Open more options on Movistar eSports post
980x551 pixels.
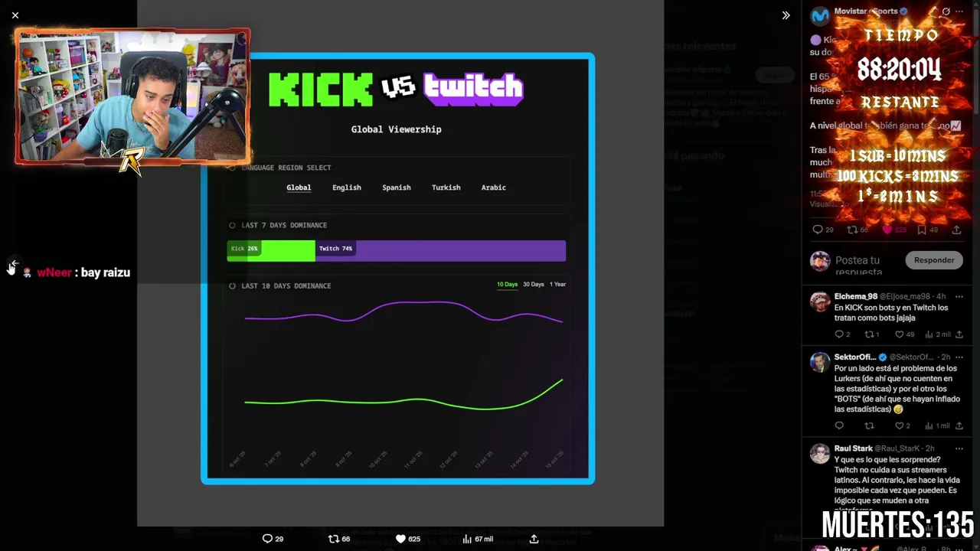tap(959, 11)
